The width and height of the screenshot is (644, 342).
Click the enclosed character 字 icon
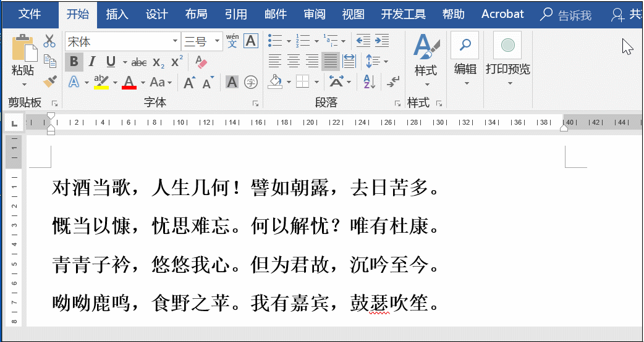pos(251,81)
